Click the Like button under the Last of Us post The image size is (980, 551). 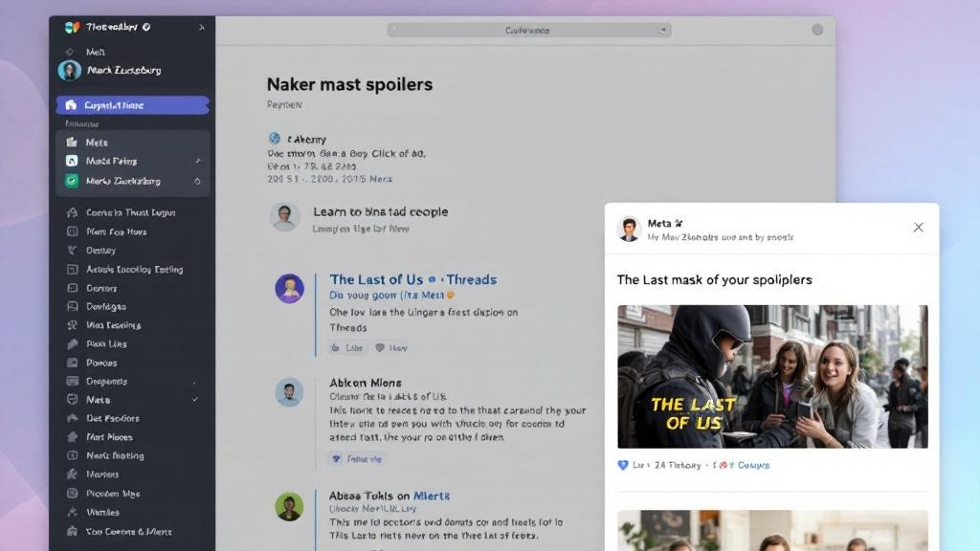[x=346, y=348]
